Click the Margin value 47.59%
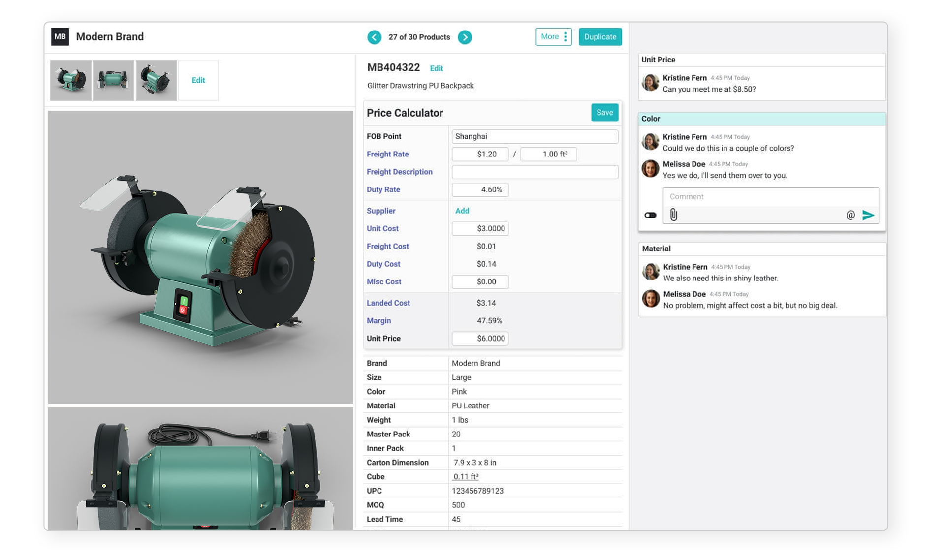Viewport: 945px width, 560px height. click(x=489, y=320)
